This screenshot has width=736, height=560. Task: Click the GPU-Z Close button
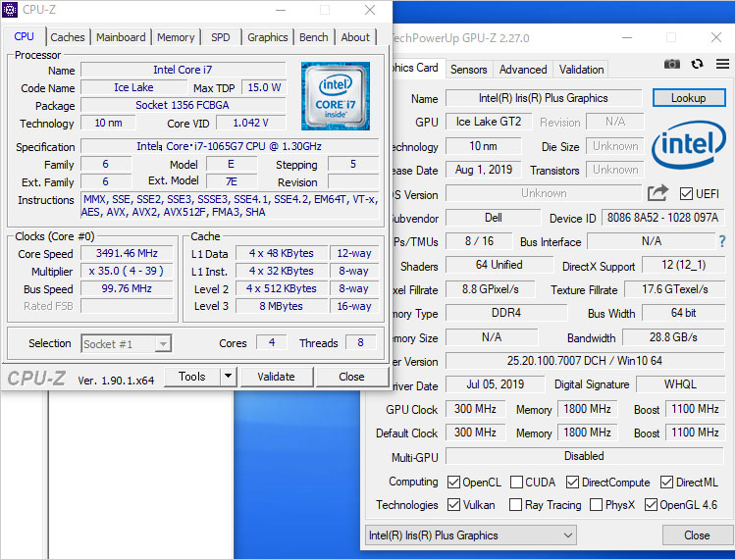point(697,535)
